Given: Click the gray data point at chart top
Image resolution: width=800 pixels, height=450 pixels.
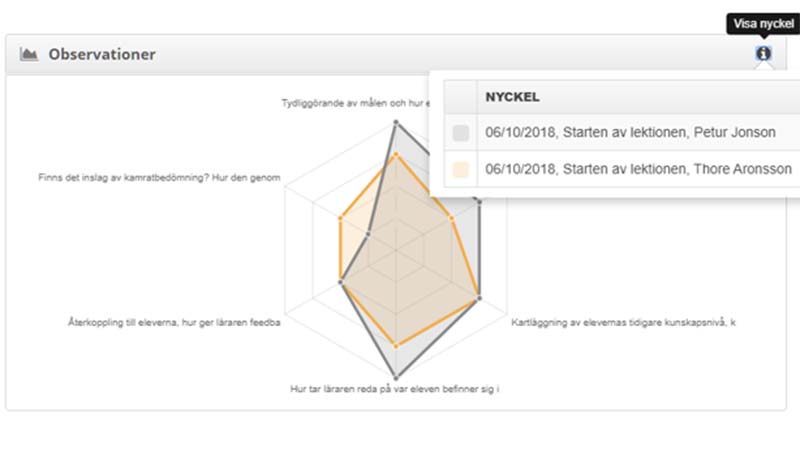Looking at the screenshot, I should (x=396, y=122).
